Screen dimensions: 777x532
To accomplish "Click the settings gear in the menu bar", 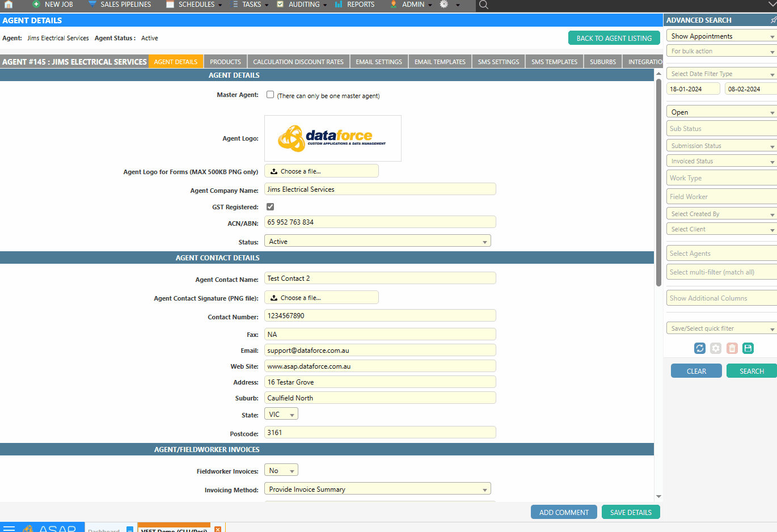I will (443, 5).
